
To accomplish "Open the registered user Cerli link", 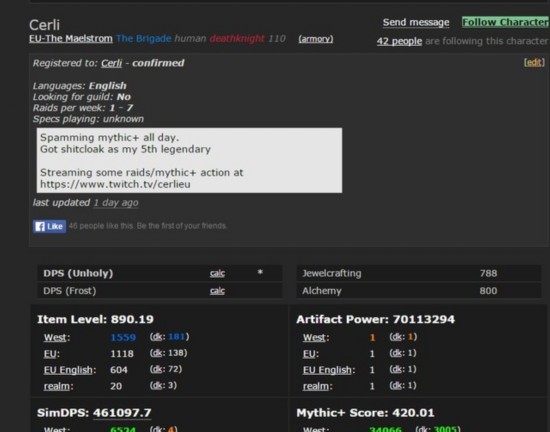I will click(112, 63).
